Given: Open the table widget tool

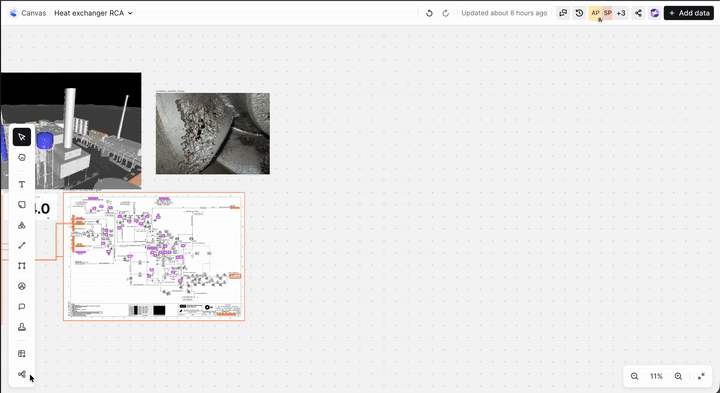Looking at the screenshot, I should pos(22,354).
